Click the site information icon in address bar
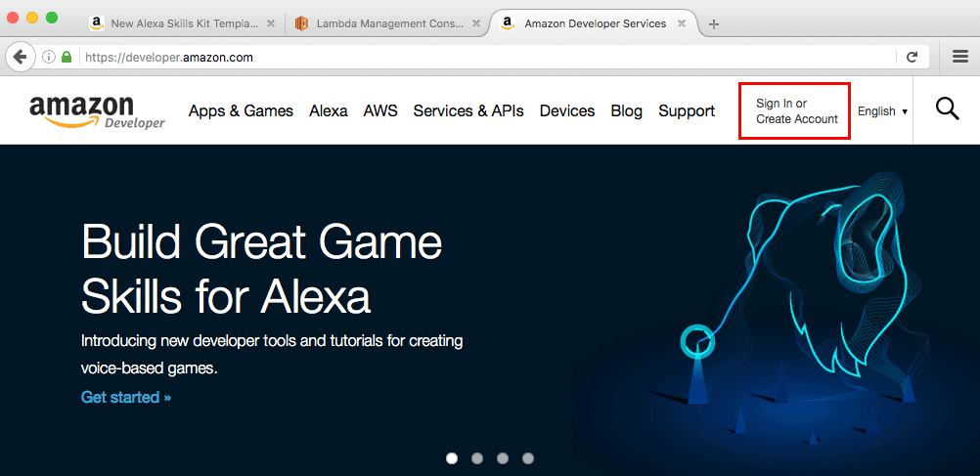Screen dimensions: 980x476 [49, 57]
